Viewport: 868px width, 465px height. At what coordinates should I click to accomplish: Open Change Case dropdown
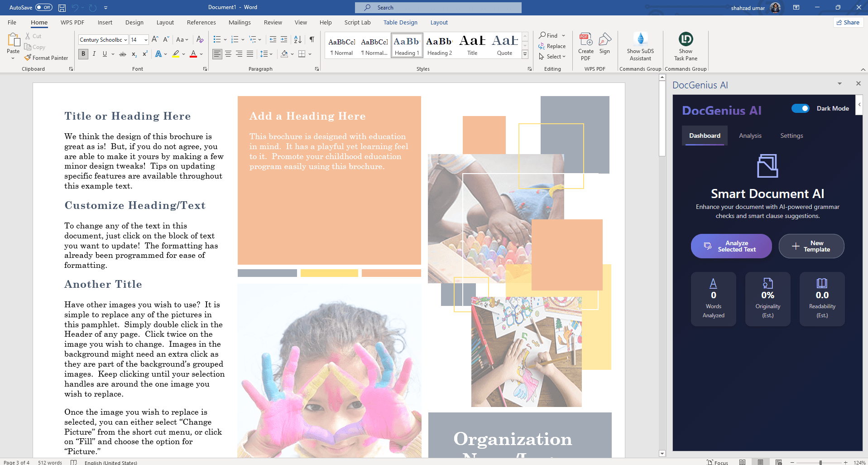[x=182, y=39]
